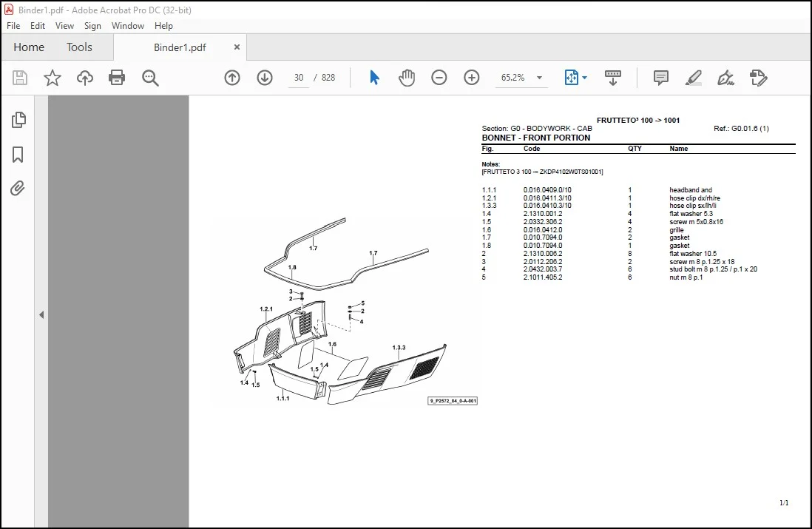Open Attachments paperclip panel
Image resolution: width=812 pixels, height=529 pixels.
(x=18, y=188)
